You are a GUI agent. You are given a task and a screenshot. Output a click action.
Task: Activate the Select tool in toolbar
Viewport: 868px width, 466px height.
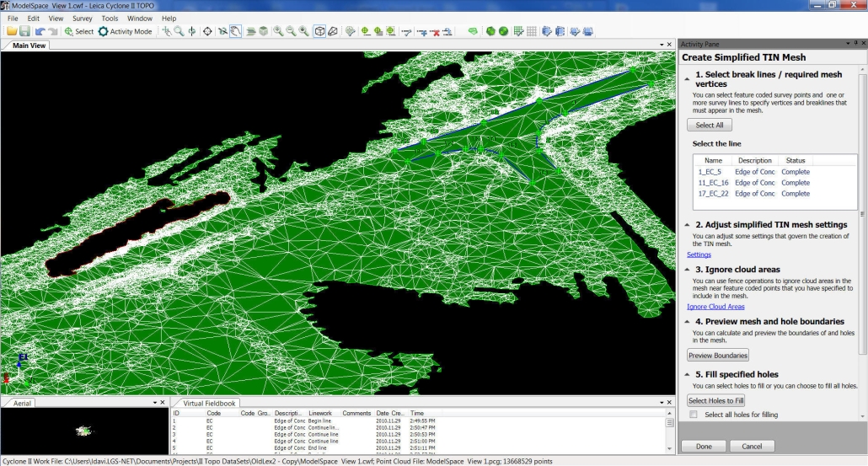(x=78, y=31)
